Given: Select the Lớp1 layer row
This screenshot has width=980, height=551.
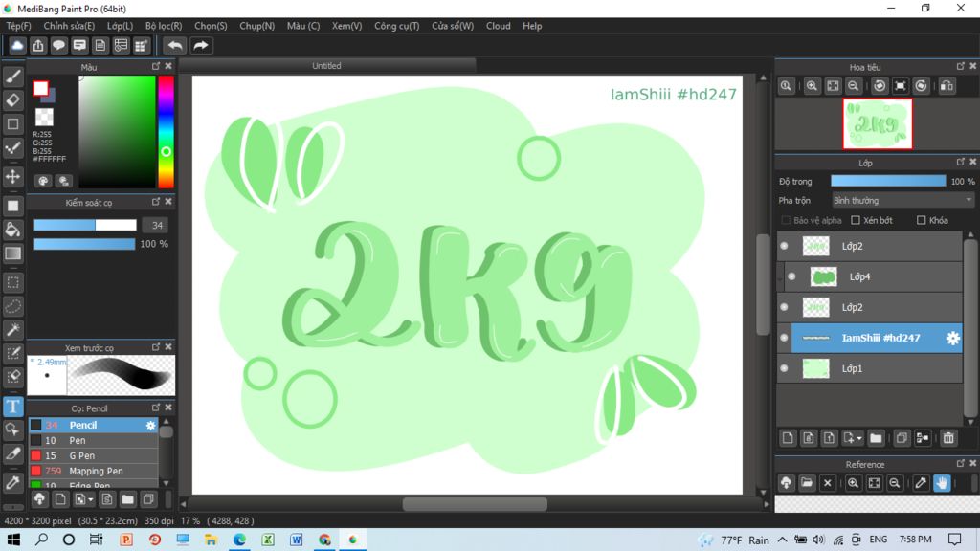Looking at the screenshot, I should [x=869, y=368].
